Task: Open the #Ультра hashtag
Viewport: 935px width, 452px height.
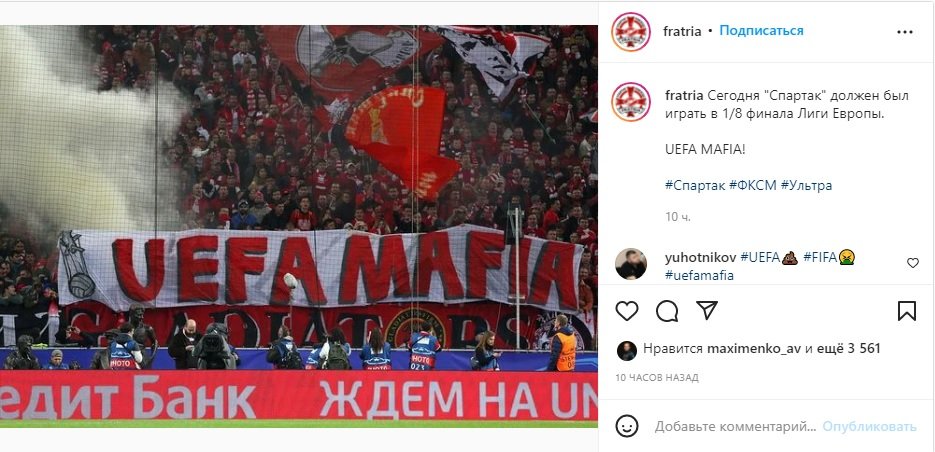Action: [806, 185]
